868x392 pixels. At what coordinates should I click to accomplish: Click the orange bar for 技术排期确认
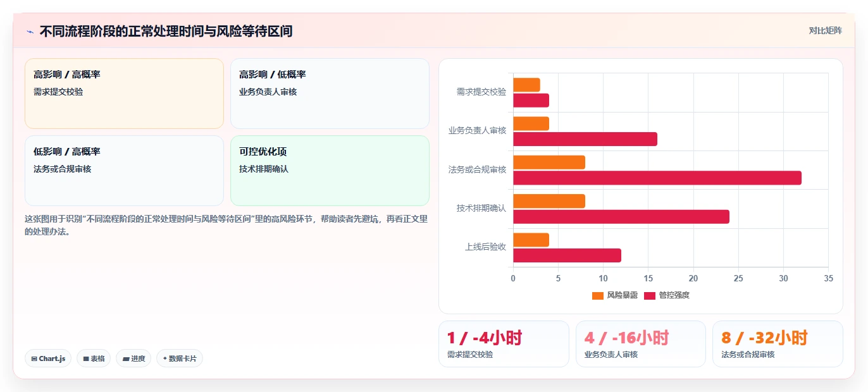click(x=549, y=201)
